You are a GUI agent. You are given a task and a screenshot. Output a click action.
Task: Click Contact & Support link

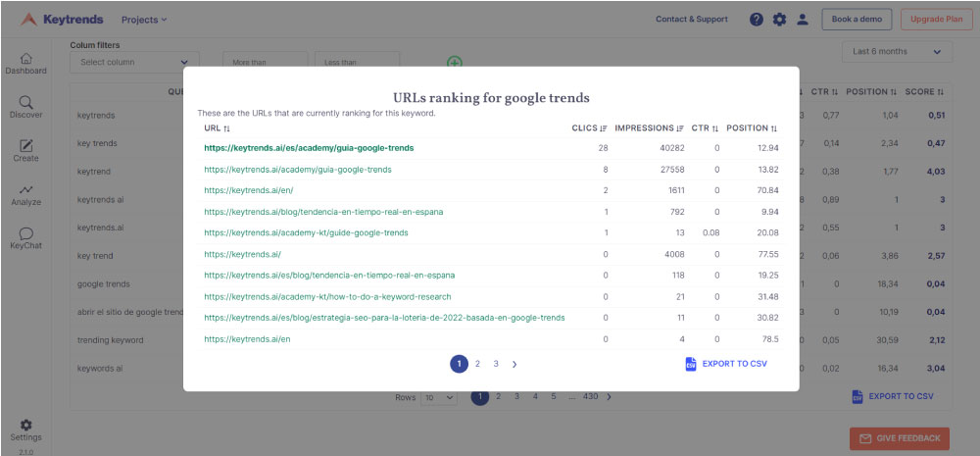pos(691,20)
